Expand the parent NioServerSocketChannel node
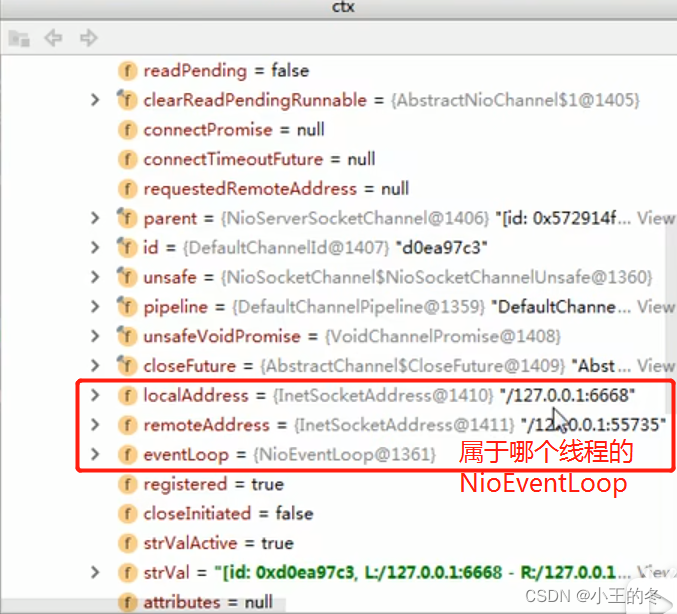Viewport: 677px width, 614px height. click(95, 218)
